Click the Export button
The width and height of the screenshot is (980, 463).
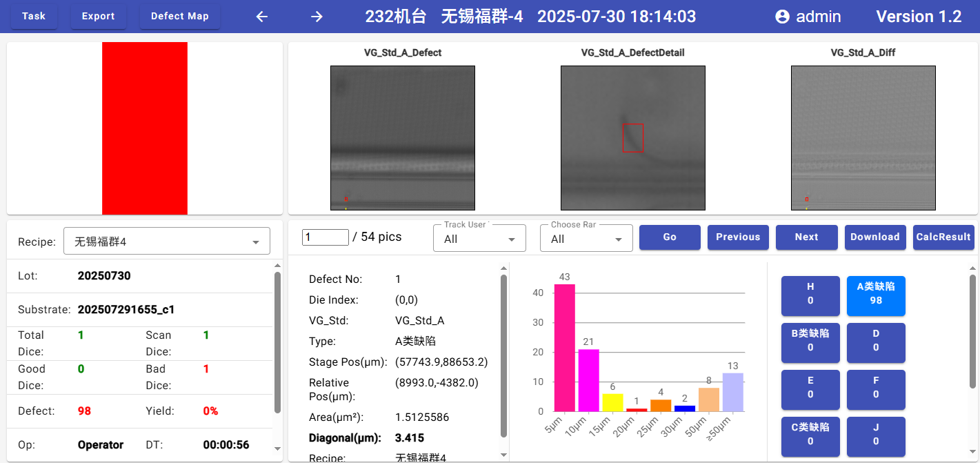(x=98, y=17)
